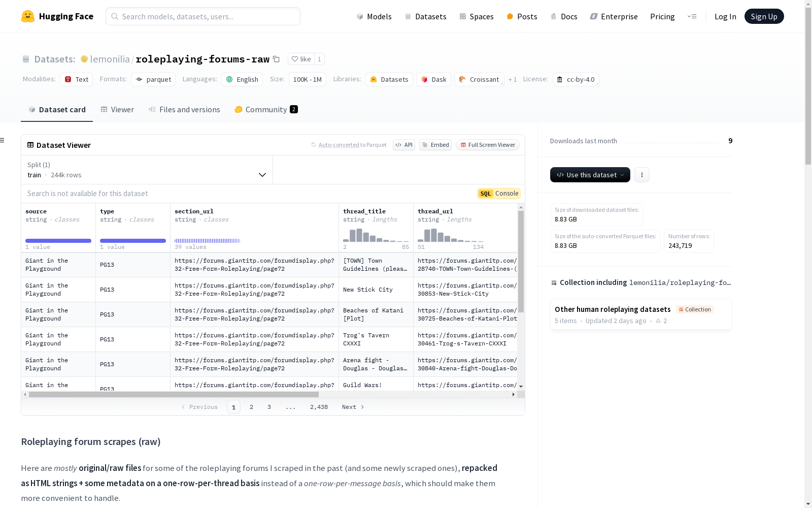Jump to last page 2,438
This screenshot has width=812, height=508.
click(319, 407)
